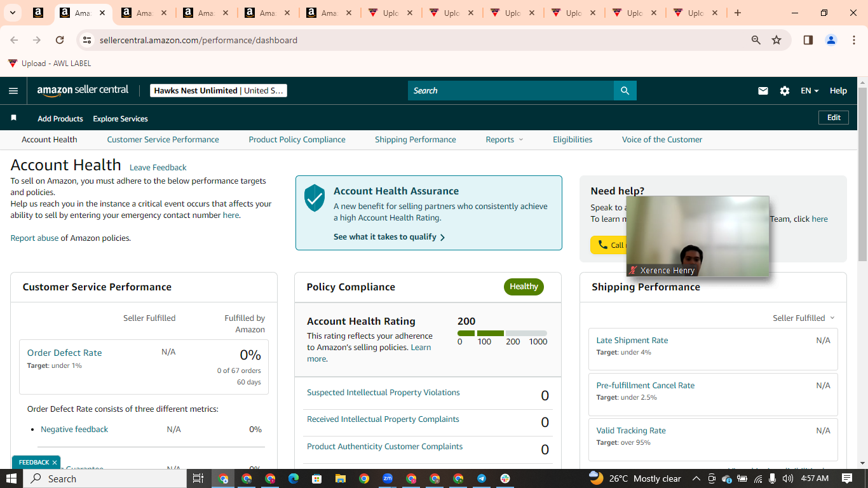Click the Seller Central search field
The height and width of the screenshot is (488, 868).
pyautogui.click(x=511, y=91)
